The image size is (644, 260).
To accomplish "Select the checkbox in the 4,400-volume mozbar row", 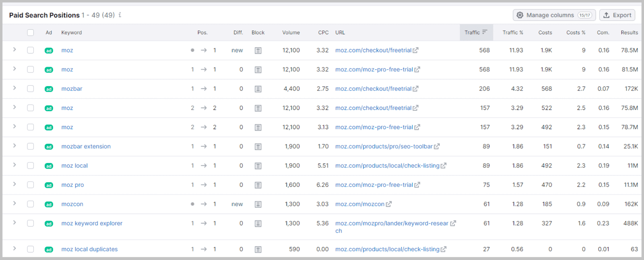I will point(31,89).
